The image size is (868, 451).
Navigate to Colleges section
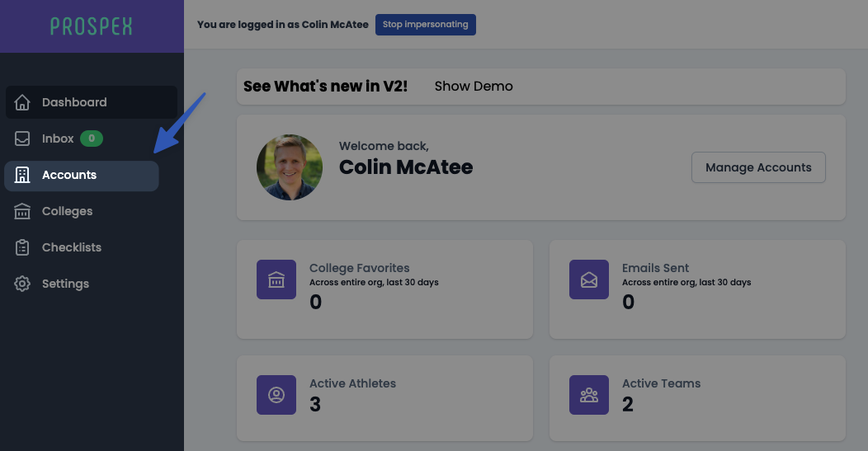(92, 211)
